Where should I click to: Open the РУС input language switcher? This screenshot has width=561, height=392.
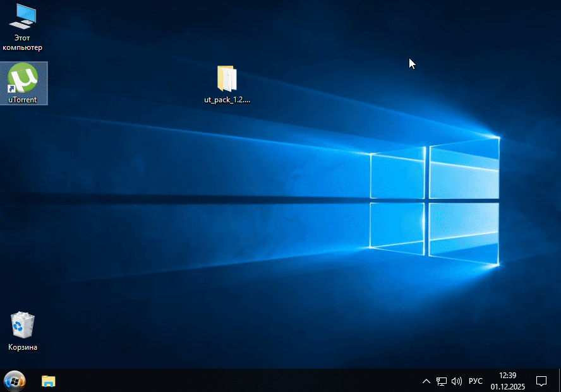[476, 381]
